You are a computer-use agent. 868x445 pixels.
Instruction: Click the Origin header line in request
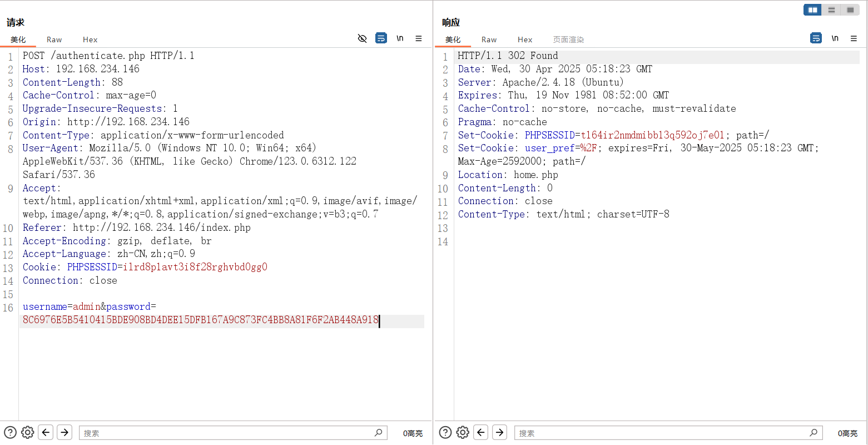pyautogui.click(x=106, y=122)
